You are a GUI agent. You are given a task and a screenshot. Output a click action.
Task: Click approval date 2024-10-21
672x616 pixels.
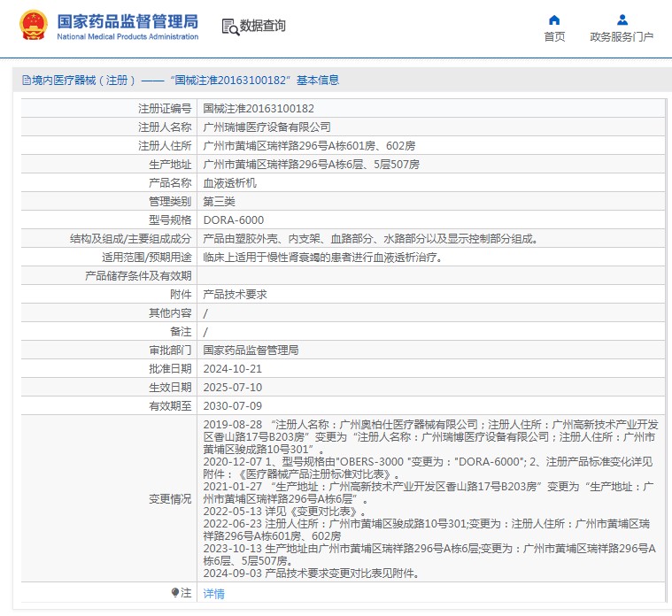[233, 369]
